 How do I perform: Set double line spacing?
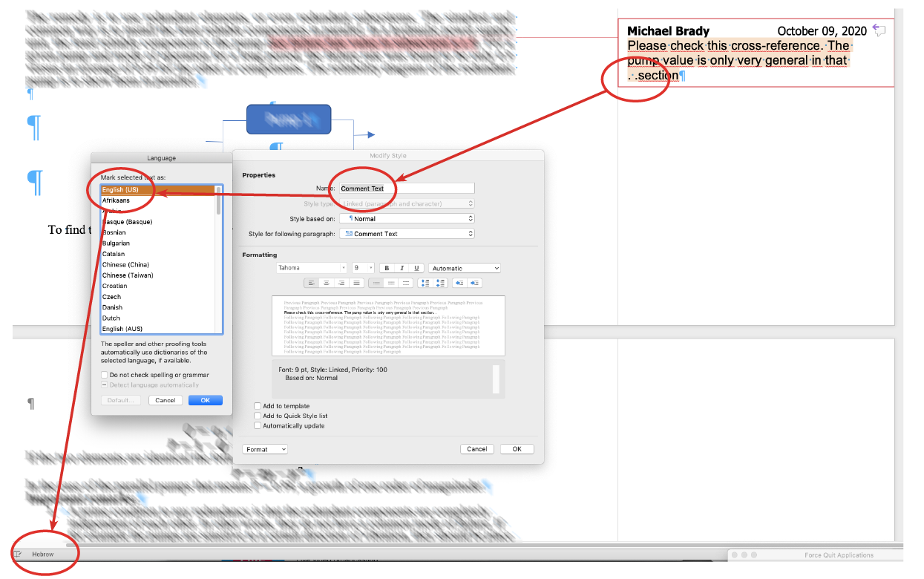(x=405, y=283)
